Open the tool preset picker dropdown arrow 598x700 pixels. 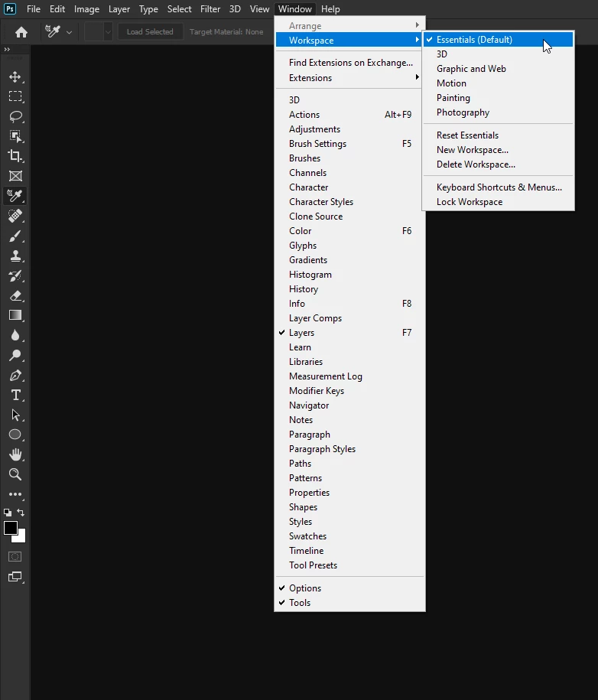pos(69,32)
